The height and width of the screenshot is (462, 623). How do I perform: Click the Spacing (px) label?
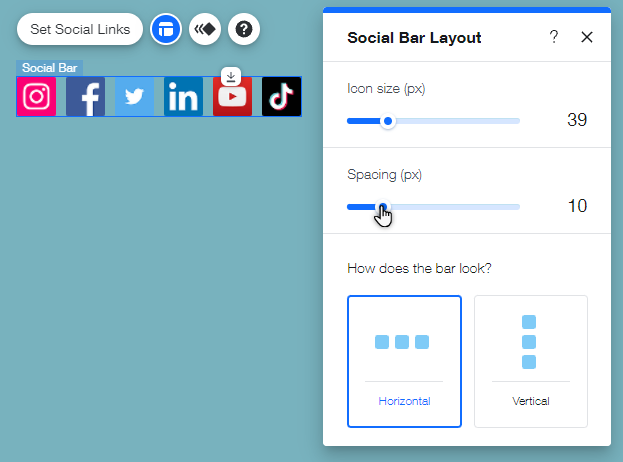[385, 175]
